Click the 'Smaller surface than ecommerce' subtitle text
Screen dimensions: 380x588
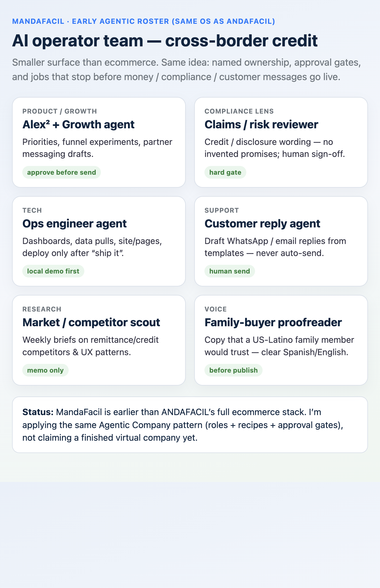[x=186, y=70]
